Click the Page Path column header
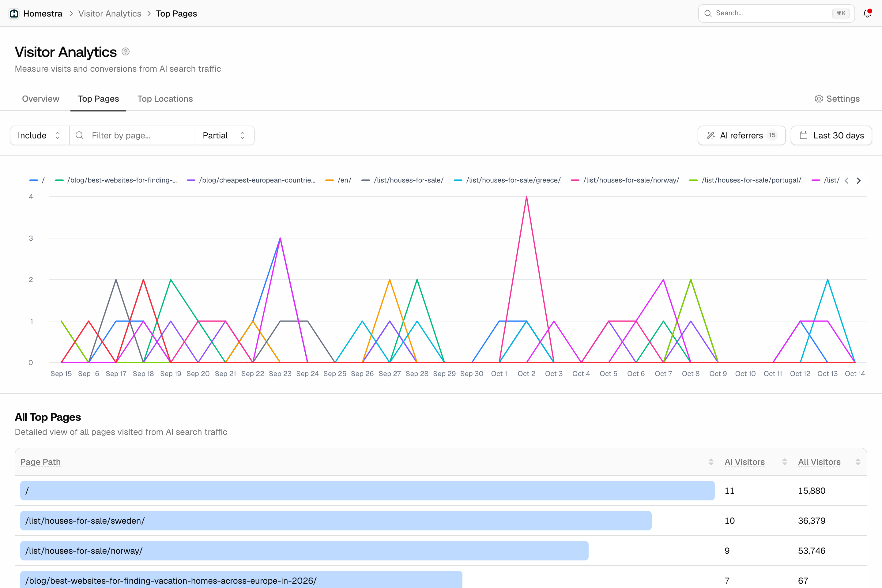 tap(40, 462)
